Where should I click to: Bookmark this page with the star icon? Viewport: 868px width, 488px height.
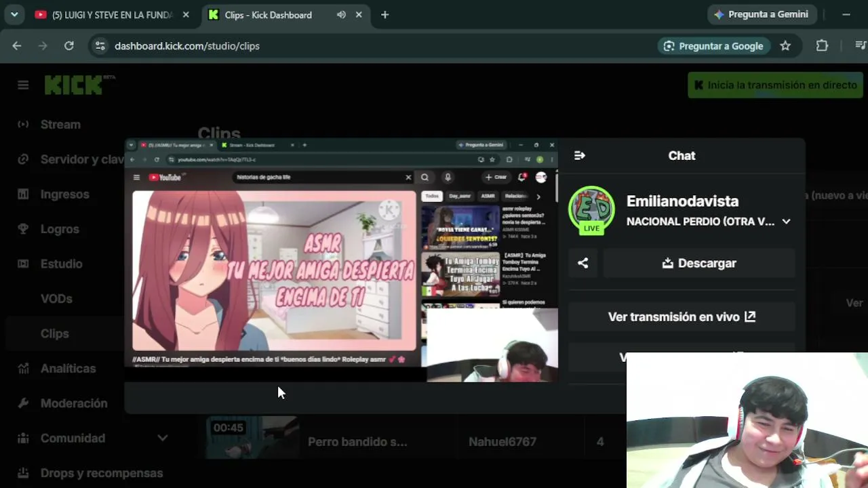[785, 46]
